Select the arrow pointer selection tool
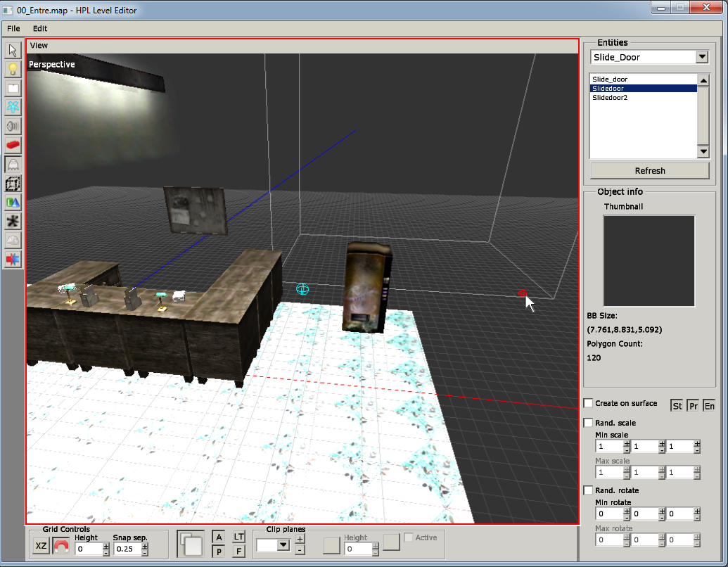The image size is (728, 567). click(13, 51)
